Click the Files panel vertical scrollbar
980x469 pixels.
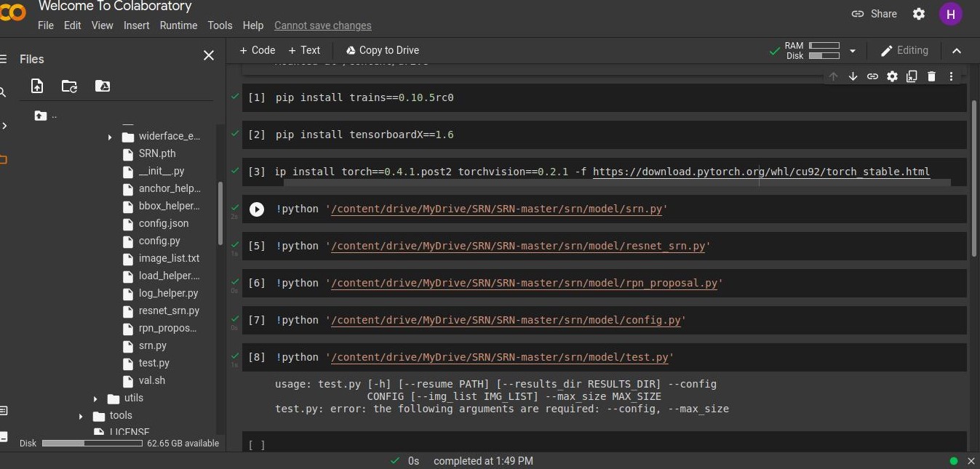(220, 214)
